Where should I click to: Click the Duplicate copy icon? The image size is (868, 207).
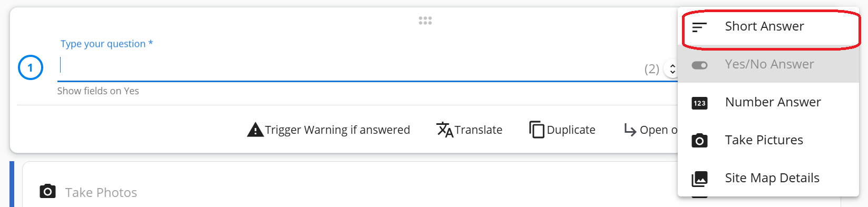pos(537,130)
